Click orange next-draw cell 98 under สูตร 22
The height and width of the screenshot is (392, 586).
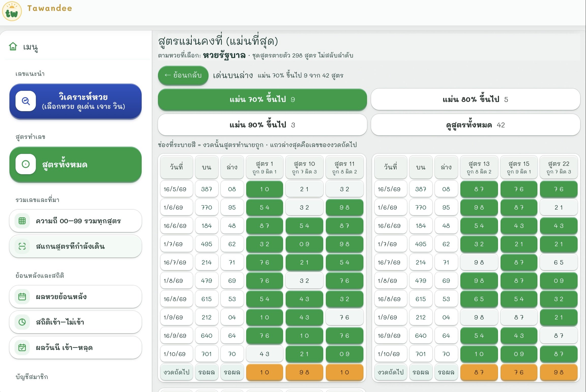click(559, 372)
